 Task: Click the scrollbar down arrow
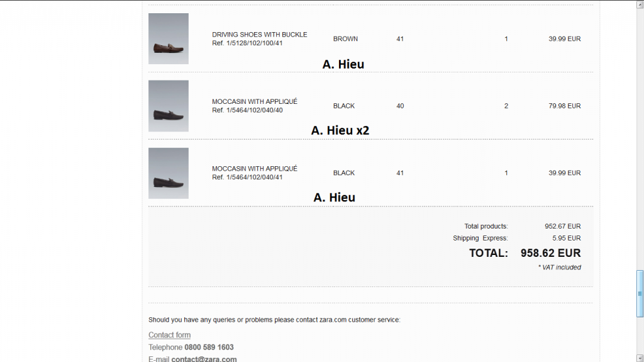coord(640,358)
